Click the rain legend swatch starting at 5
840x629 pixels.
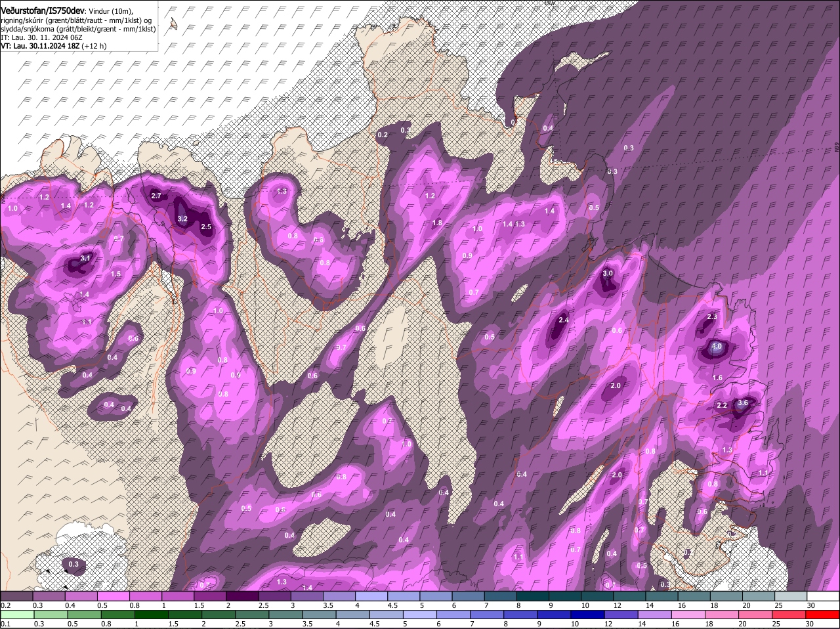click(x=420, y=615)
